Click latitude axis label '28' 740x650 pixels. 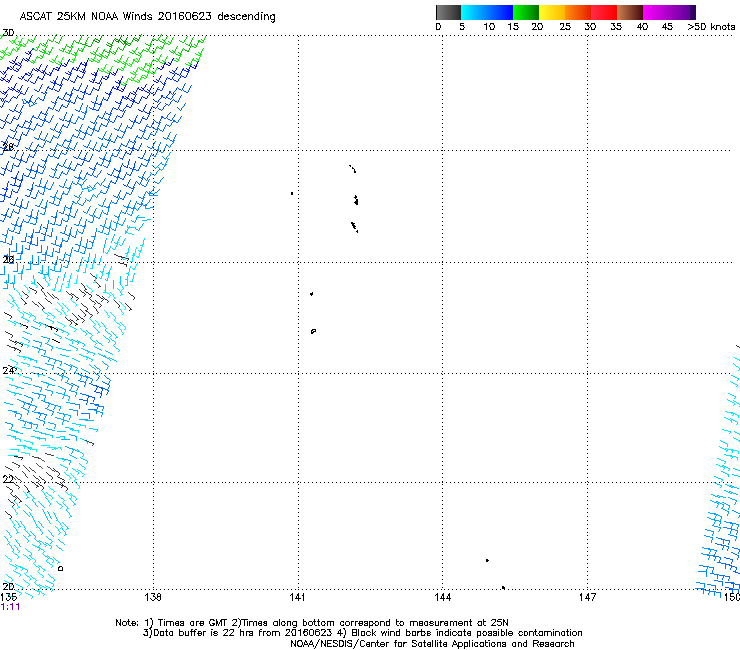point(8,147)
